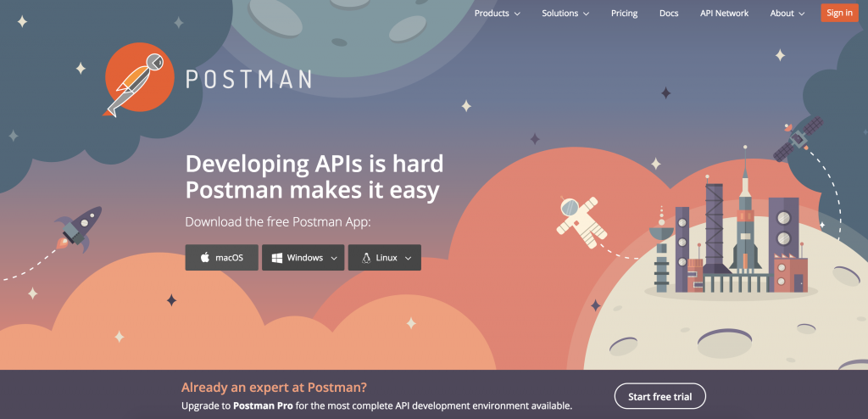Expand the Linux download chevron
Viewport: 868px width, 419px height.
click(408, 259)
